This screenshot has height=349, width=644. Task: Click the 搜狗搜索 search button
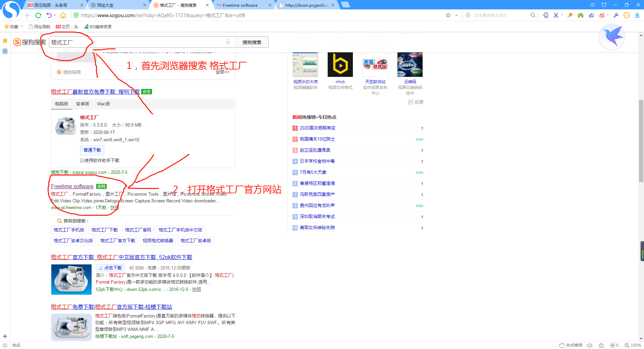(x=252, y=42)
